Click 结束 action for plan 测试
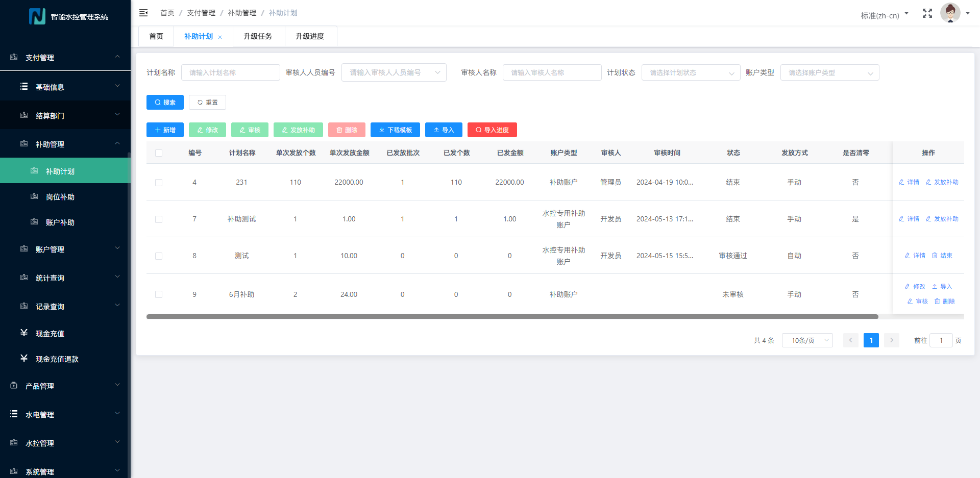The width and height of the screenshot is (980, 478). tap(942, 256)
